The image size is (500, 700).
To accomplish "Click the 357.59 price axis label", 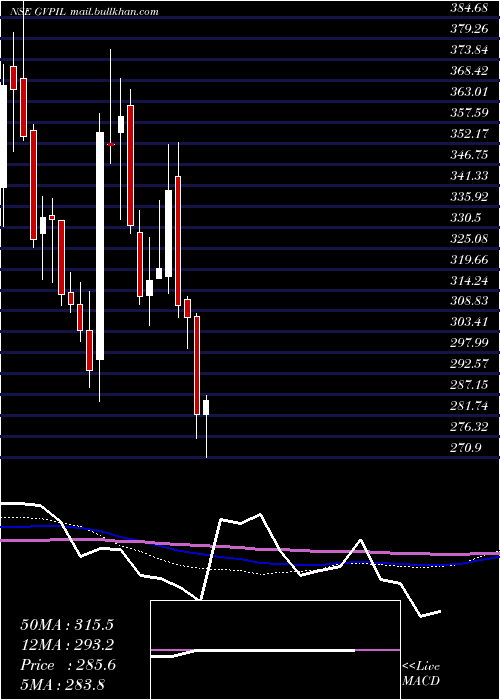I will pos(470,112).
